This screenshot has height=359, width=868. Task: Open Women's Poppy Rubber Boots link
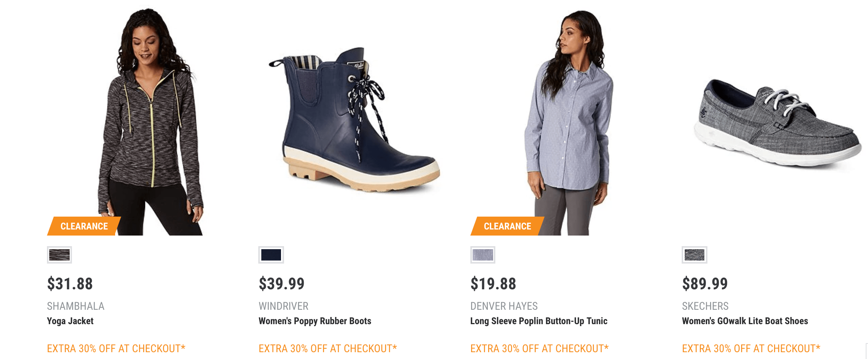315,321
